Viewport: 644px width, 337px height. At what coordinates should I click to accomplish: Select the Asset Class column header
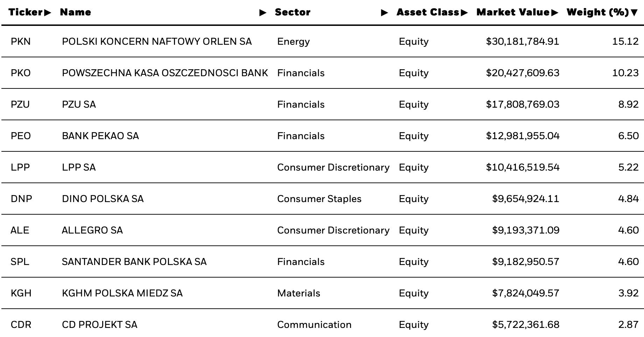click(428, 12)
